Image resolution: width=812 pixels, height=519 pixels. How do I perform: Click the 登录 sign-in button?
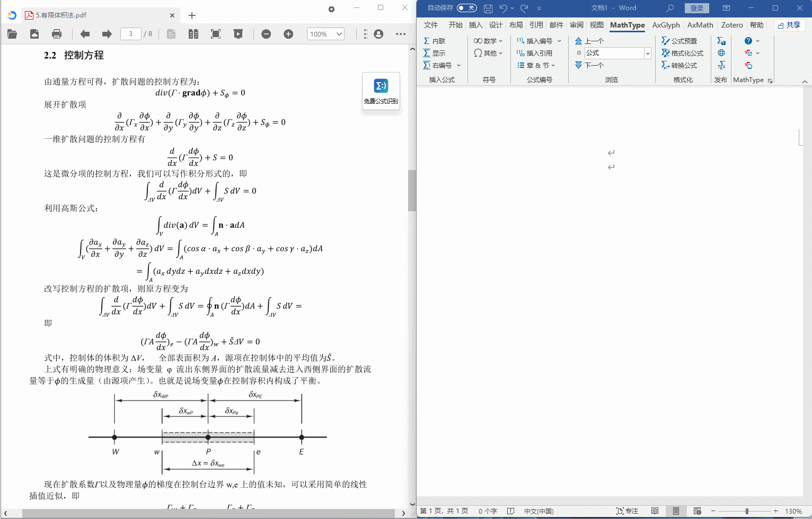[697, 8]
